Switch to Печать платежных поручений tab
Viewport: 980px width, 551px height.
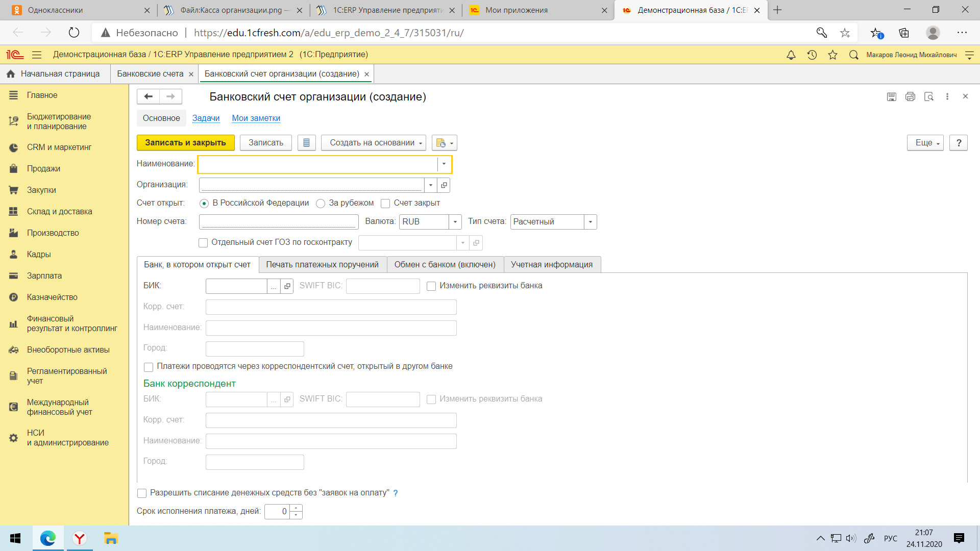click(x=323, y=264)
